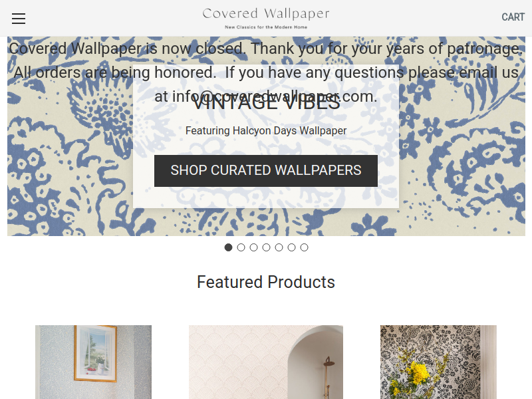Click the info@coveredwallpaper.com email text
This screenshot has width=532, height=399.
click(275, 96)
